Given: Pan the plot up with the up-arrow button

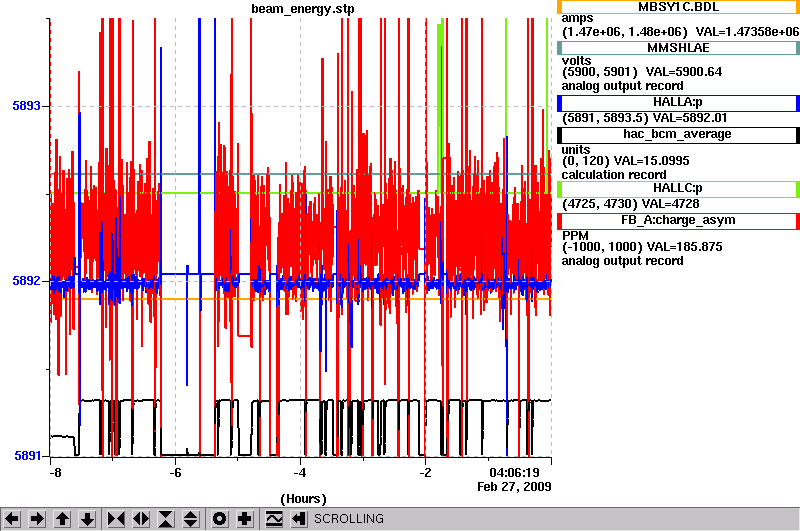Looking at the screenshot, I should [x=62, y=519].
